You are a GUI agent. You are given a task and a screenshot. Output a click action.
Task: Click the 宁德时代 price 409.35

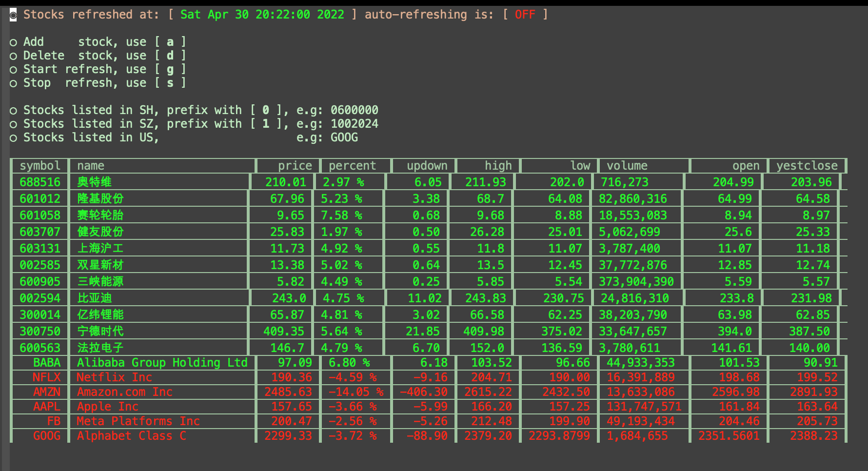click(x=284, y=332)
